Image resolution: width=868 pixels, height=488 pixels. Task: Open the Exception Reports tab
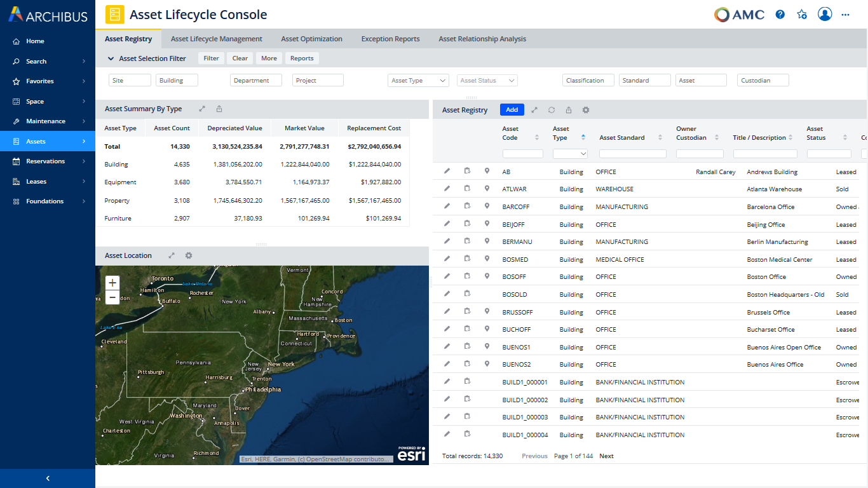pos(390,39)
